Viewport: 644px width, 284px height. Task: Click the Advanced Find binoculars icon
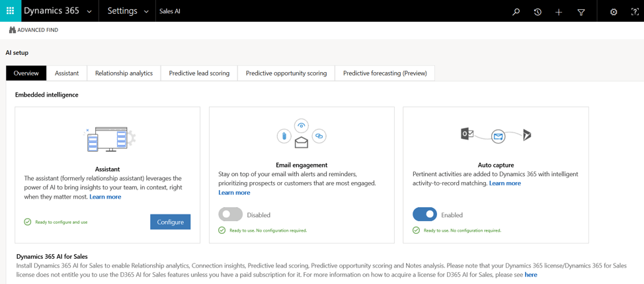coord(13,30)
